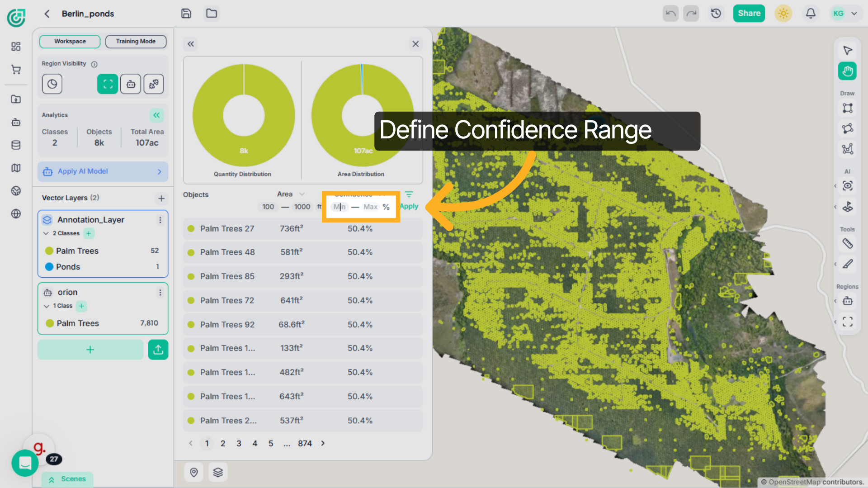Click the upload layer button
Viewport: 868px width, 488px height.
pos(158,350)
